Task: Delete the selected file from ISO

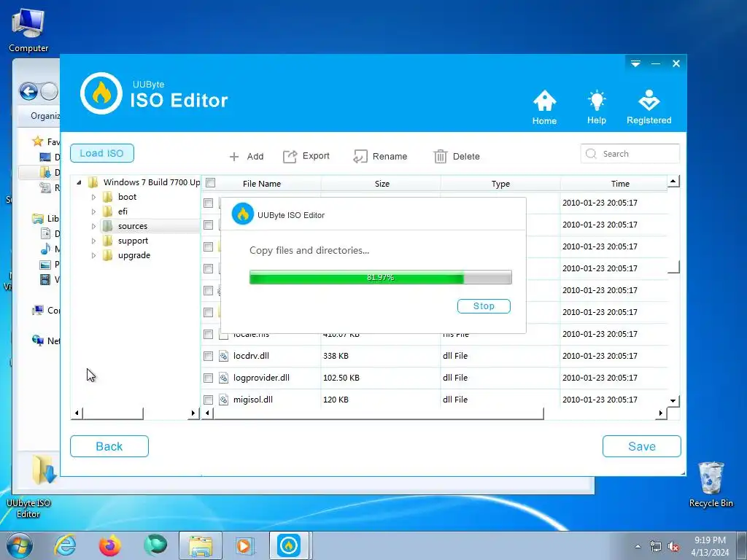Action: (457, 156)
